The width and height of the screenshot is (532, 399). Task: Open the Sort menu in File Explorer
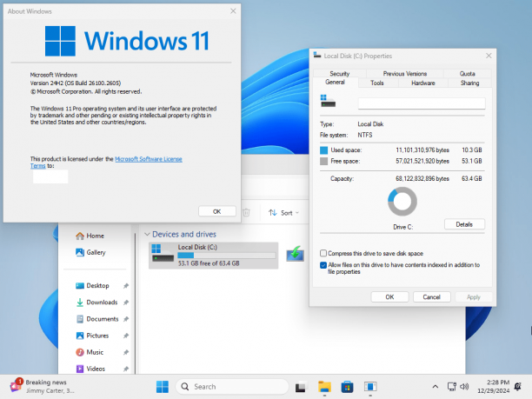pyautogui.click(x=283, y=213)
